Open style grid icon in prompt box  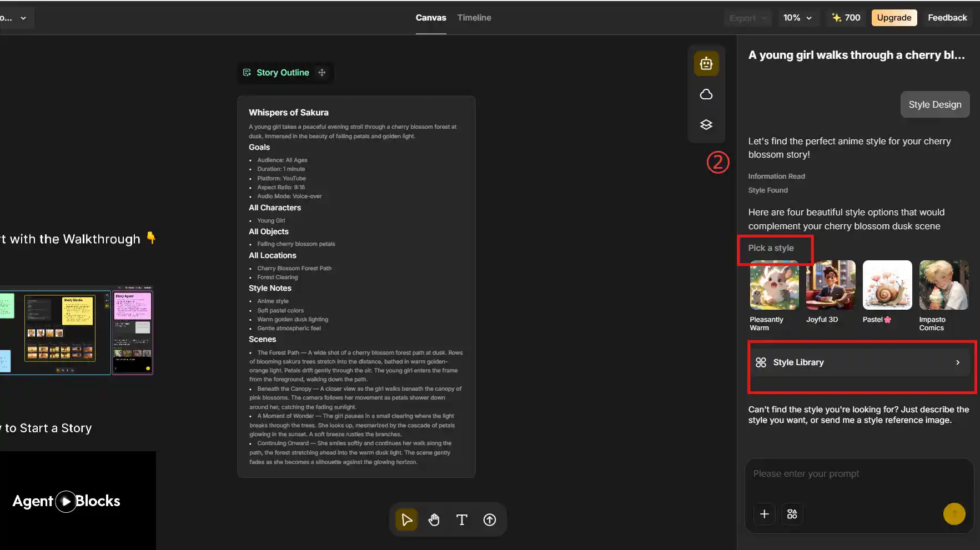[x=792, y=514]
